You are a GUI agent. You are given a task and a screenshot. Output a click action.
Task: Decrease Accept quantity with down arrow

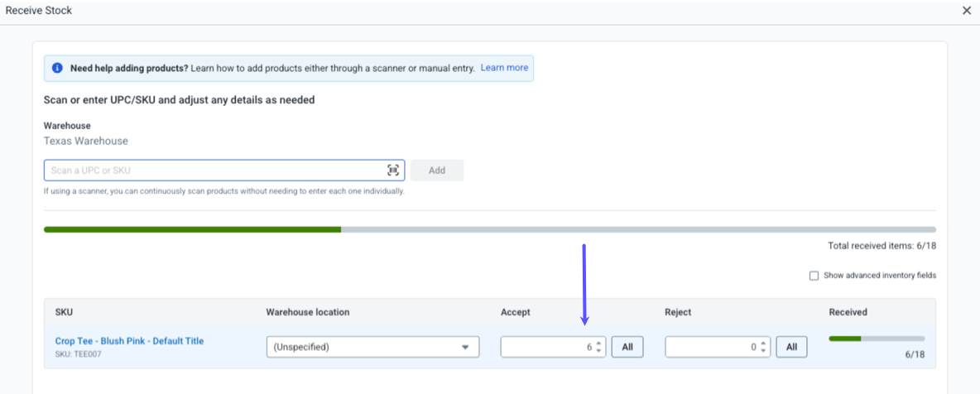(598, 351)
